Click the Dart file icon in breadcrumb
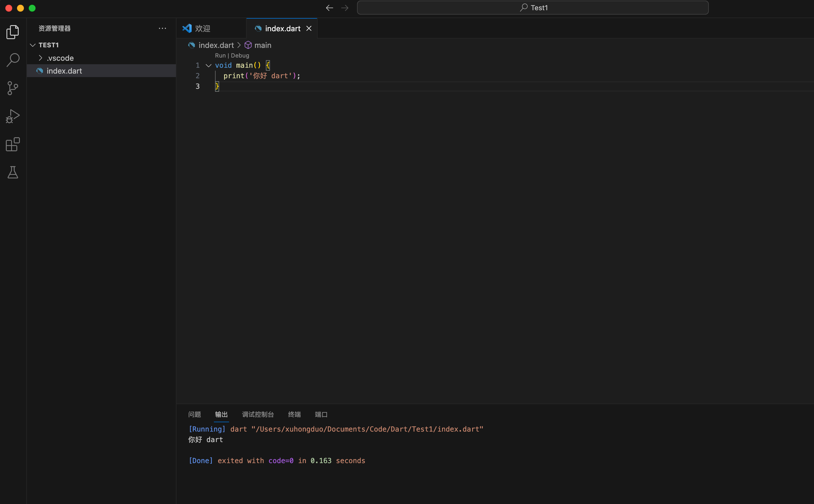Viewport: 814px width, 504px height. click(x=191, y=45)
